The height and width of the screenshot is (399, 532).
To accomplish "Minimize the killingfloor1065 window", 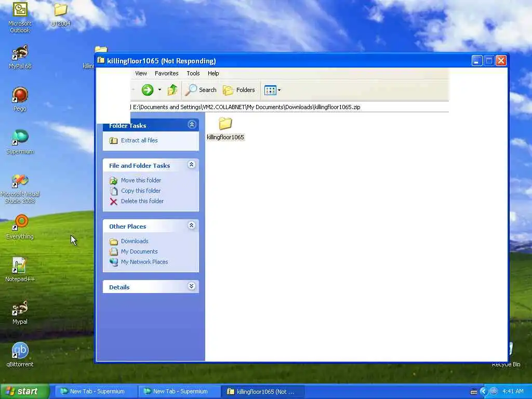I will point(477,61).
